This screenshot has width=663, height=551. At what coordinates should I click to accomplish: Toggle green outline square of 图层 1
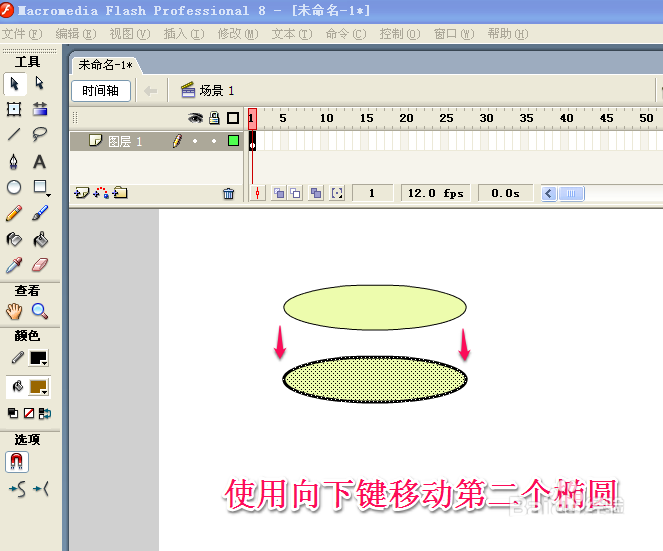[x=233, y=140]
